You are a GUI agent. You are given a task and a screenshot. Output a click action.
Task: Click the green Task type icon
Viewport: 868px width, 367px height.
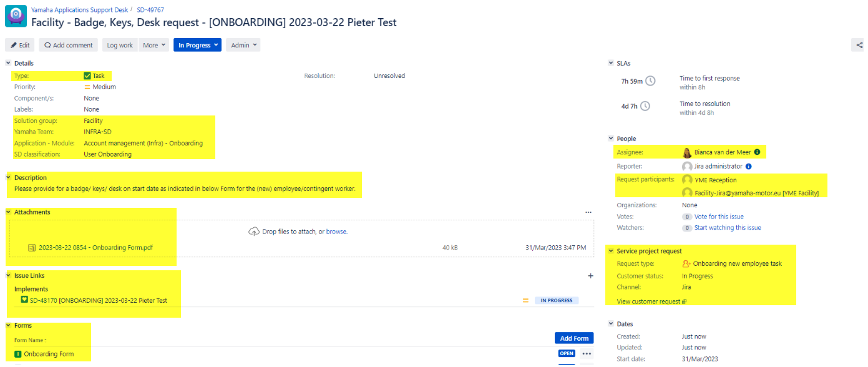87,76
